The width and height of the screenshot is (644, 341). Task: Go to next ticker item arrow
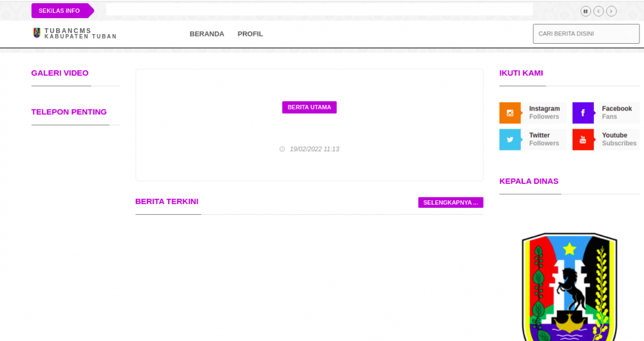[611, 11]
